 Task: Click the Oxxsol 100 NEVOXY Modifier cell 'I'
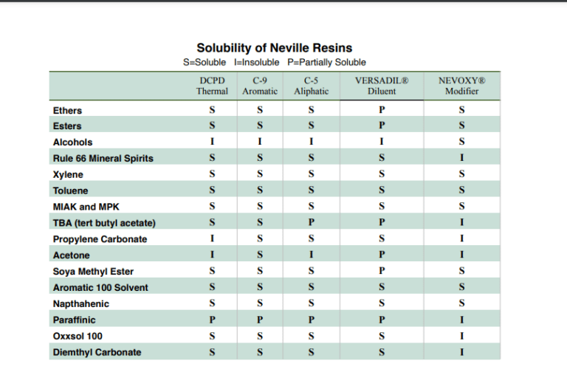click(461, 336)
